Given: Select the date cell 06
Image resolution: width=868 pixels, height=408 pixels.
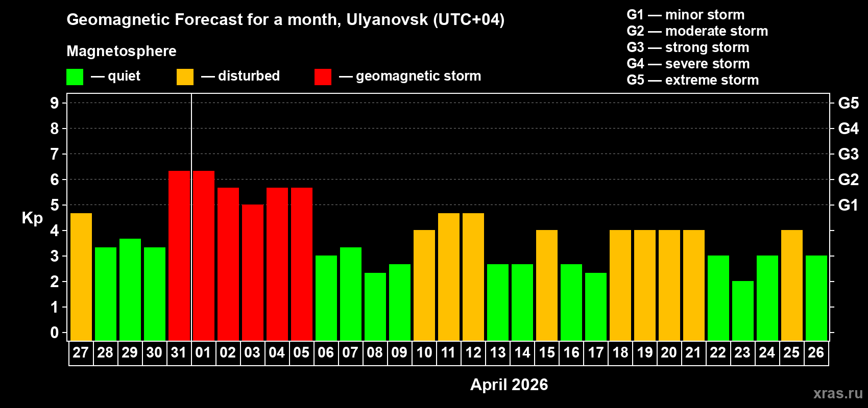Looking at the screenshot, I should click(x=326, y=353).
